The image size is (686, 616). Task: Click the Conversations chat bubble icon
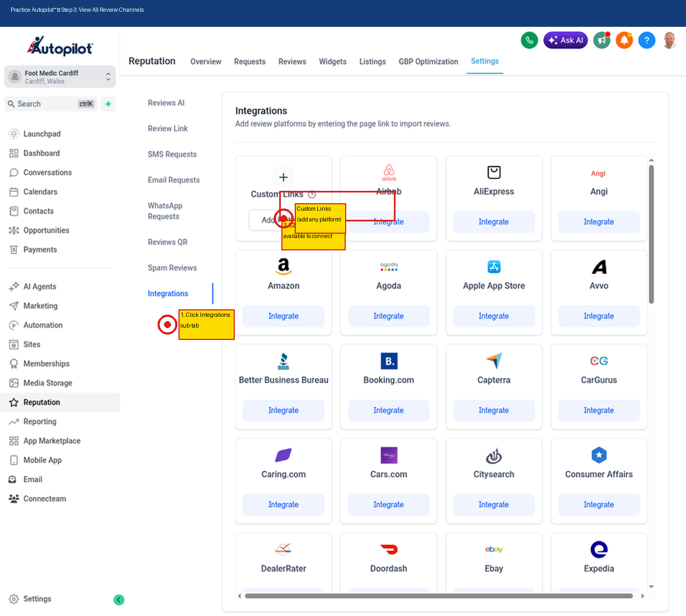click(x=14, y=173)
